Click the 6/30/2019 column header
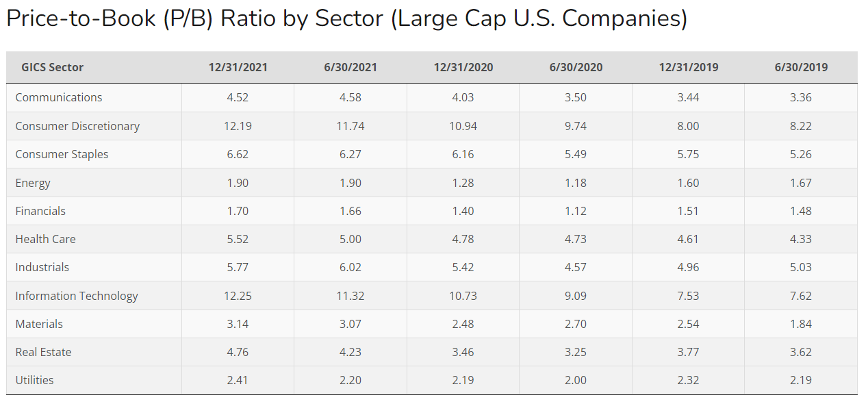Screen dimensions: 868x404 point(801,67)
